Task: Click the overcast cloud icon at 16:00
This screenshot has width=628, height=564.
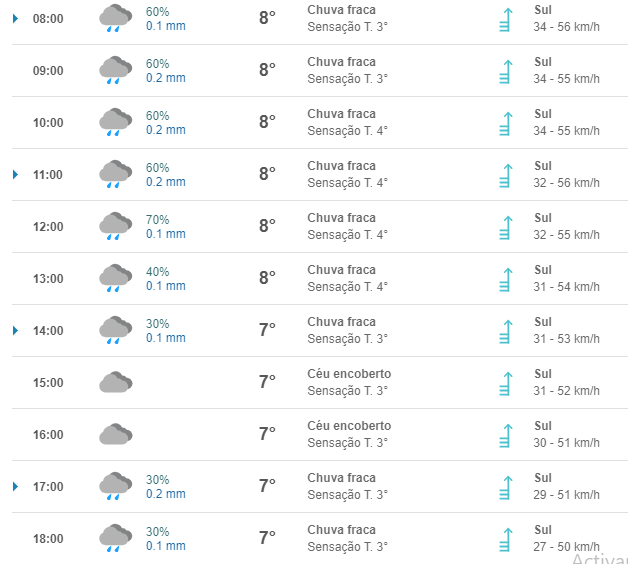Action: pos(116,434)
